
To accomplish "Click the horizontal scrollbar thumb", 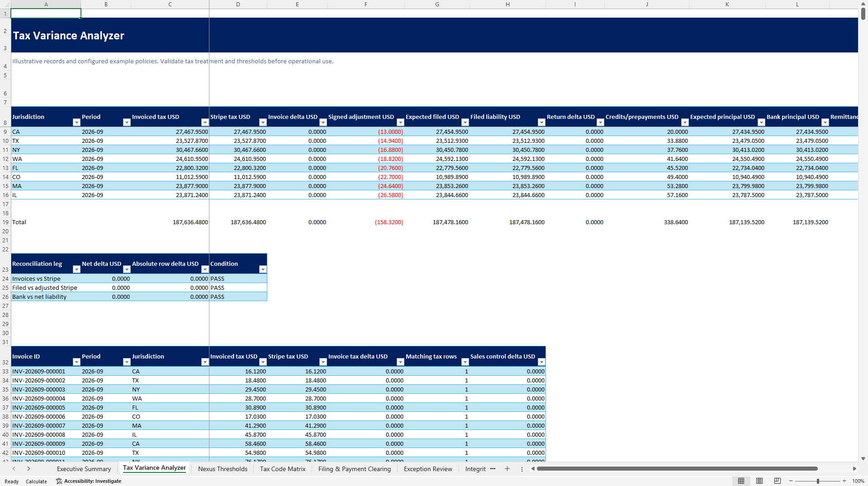I will point(677,469).
